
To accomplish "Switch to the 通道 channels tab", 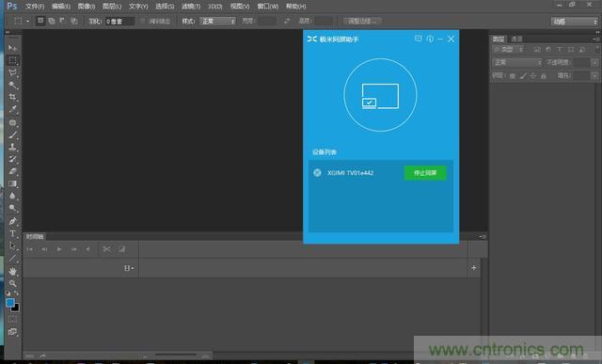I will click(516, 39).
